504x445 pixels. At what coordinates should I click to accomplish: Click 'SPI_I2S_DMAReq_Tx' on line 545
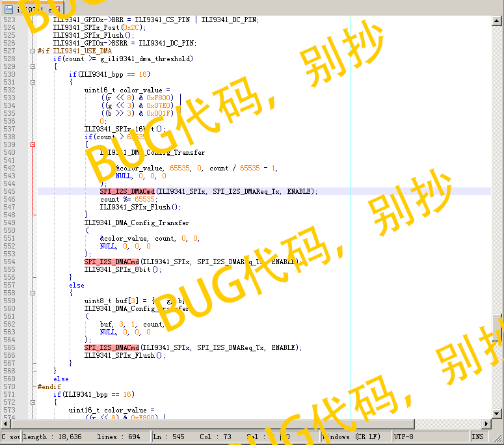(x=246, y=192)
